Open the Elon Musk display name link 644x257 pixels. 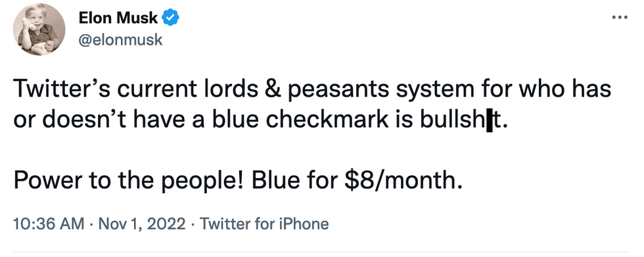point(118,18)
